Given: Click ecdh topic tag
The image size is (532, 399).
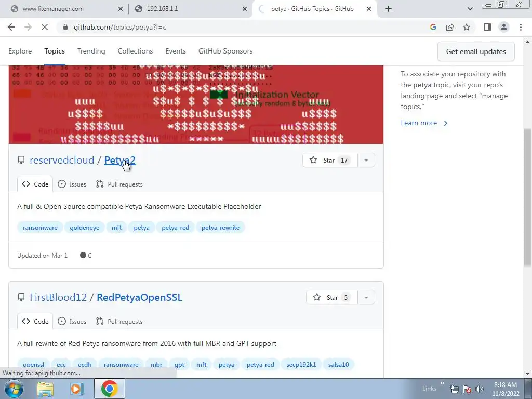Looking at the screenshot, I should coord(85,364).
